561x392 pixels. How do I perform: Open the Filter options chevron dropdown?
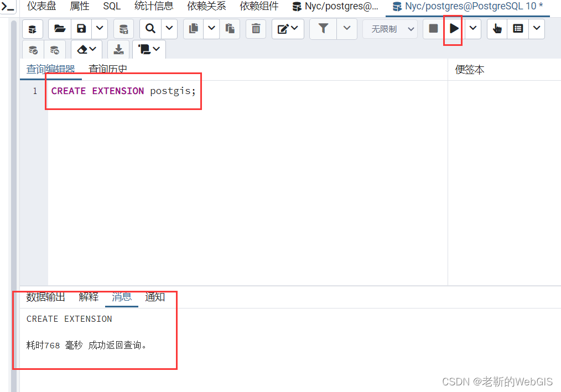pyautogui.click(x=347, y=29)
